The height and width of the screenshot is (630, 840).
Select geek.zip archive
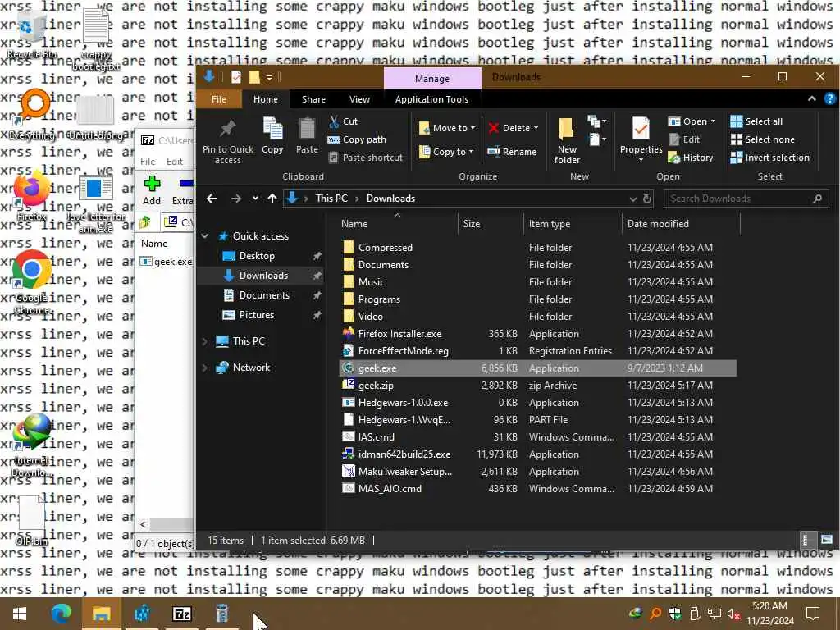pyautogui.click(x=376, y=386)
